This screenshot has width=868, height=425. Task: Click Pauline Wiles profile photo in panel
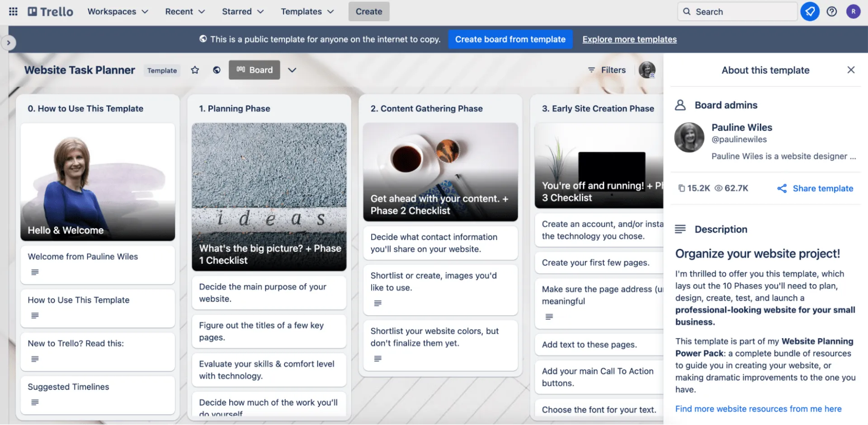click(689, 137)
